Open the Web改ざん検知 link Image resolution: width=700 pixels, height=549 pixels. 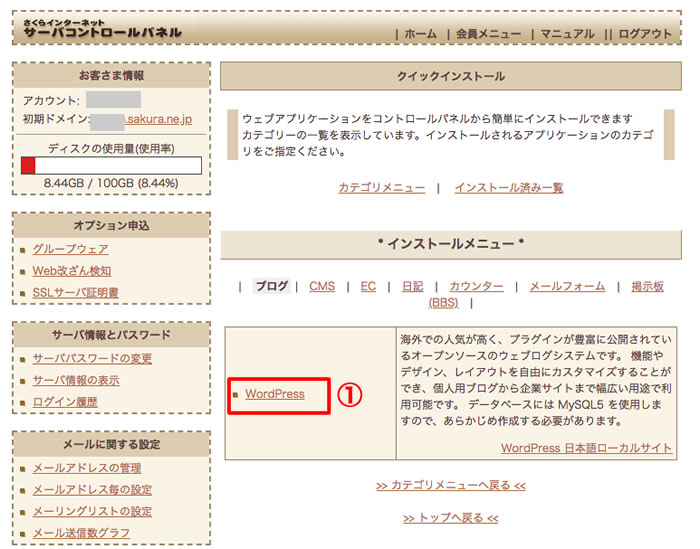click(72, 271)
